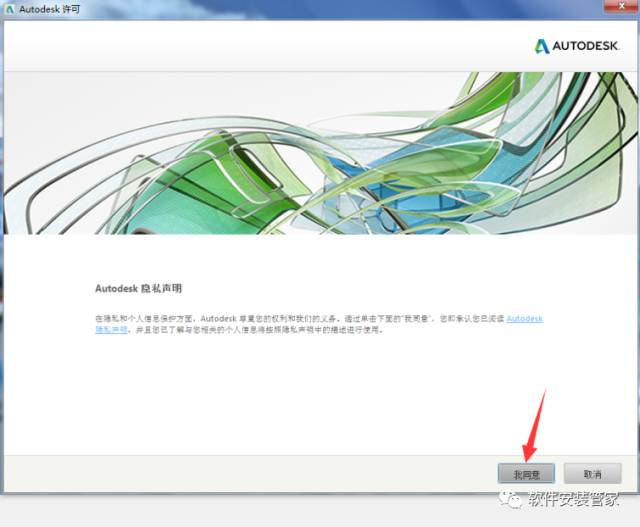Viewport: 640px width, 527px height.
Task: Click the privacy statement paragraph's second line
Action: (250, 329)
